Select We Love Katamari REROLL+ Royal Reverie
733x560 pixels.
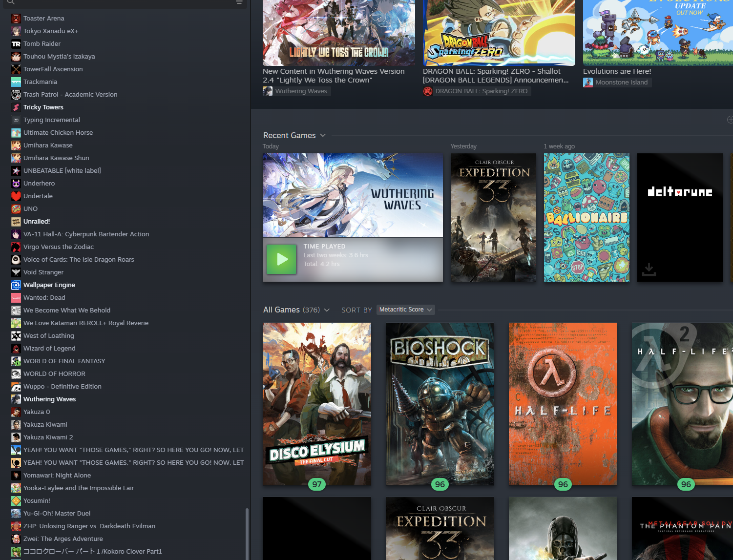point(86,323)
